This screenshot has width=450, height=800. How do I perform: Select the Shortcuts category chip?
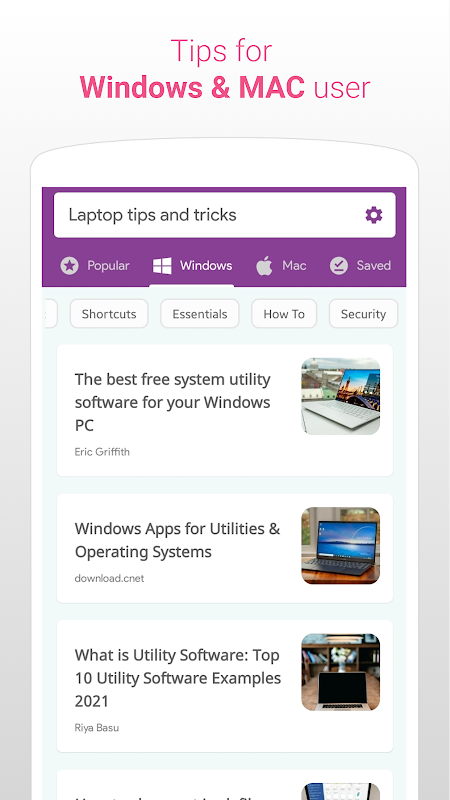109,314
